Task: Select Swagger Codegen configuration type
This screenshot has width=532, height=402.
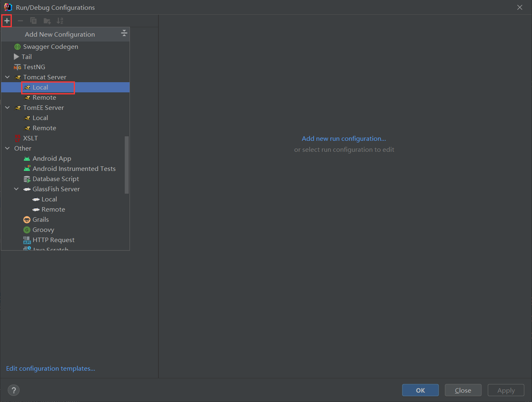Action: coord(51,47)
